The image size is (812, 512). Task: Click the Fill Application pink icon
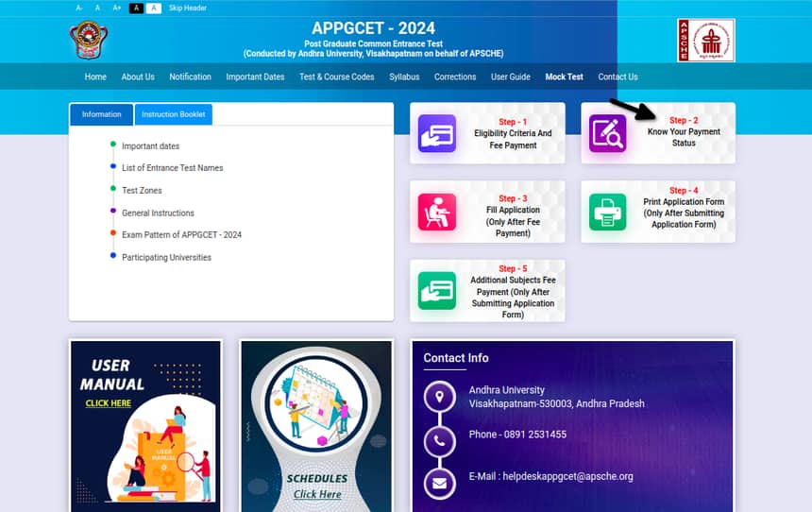click(x=436, y=213)
